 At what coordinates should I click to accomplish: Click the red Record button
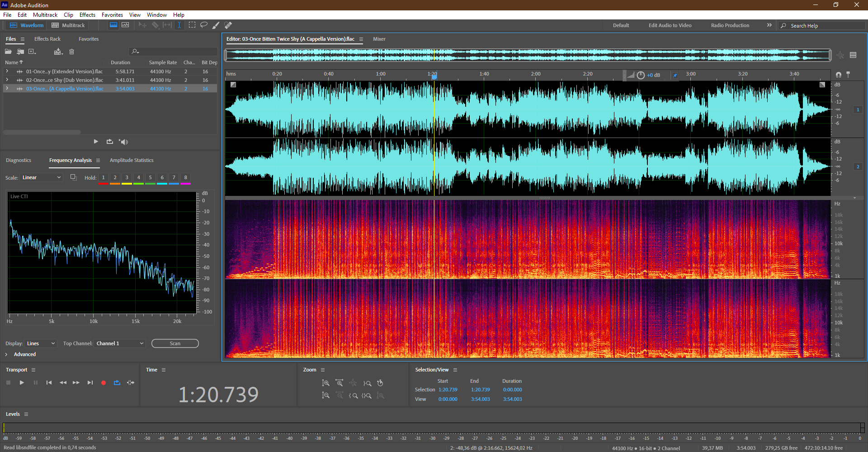tap(104, 383)
